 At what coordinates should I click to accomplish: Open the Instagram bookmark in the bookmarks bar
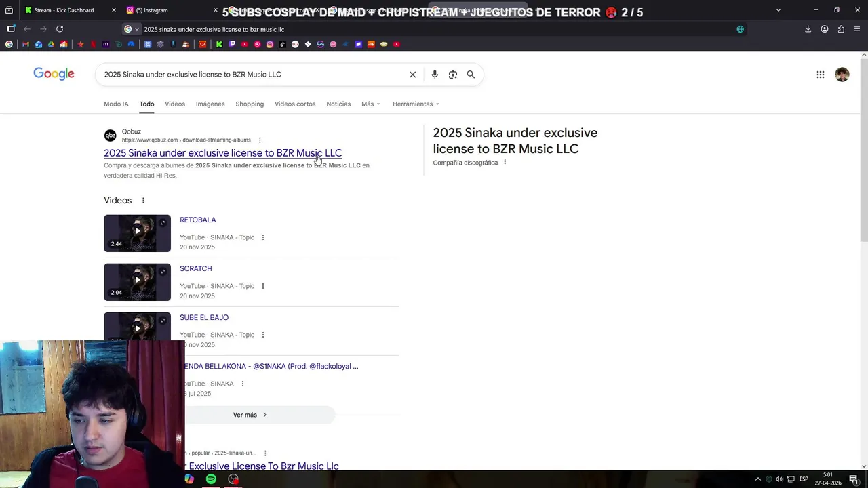pyautogui.click(x=270, y=44)
